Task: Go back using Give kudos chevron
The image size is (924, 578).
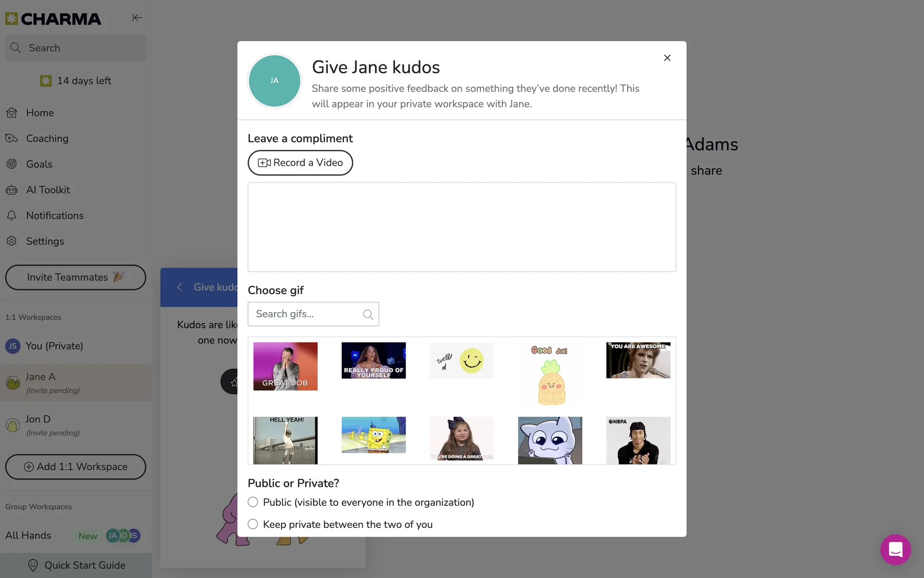Action: point(180,288)
